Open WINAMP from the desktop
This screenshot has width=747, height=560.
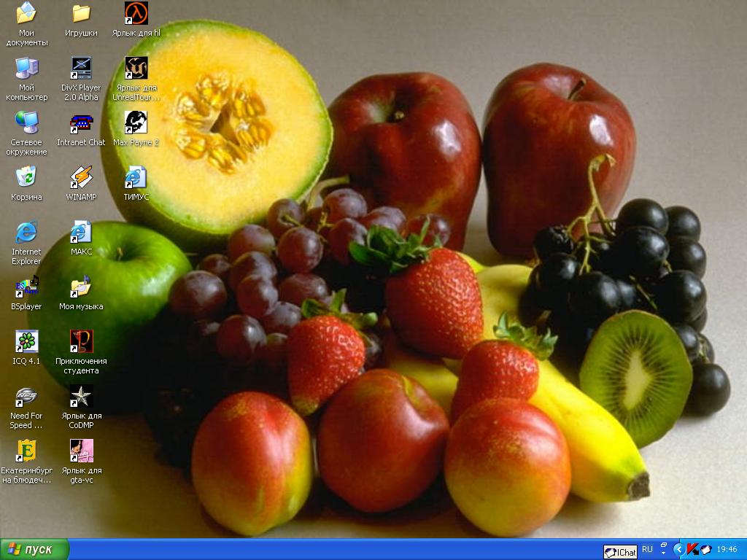click(81, 177)
